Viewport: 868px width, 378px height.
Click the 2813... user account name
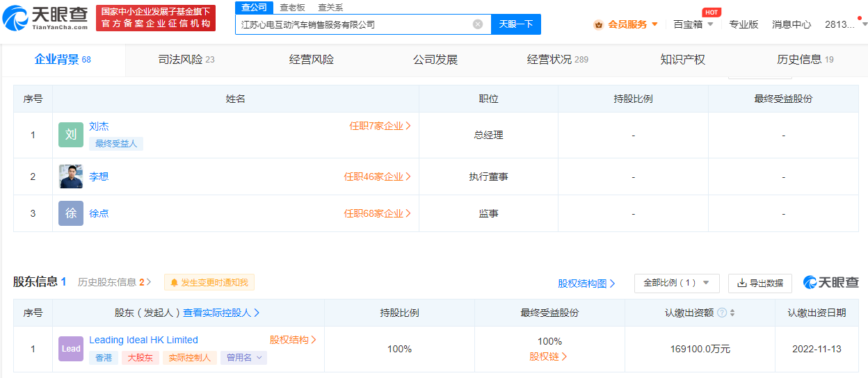tap(839, 24)
